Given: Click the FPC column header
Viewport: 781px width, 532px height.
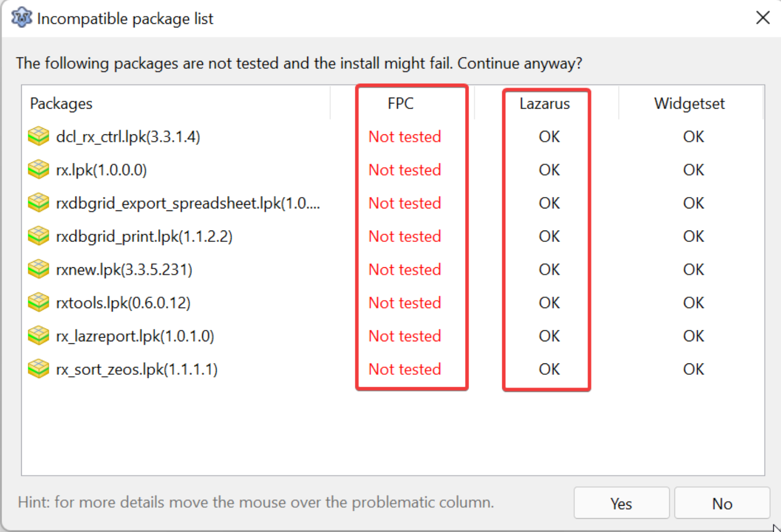Looking at the screenshot, I should pos(400,103).
